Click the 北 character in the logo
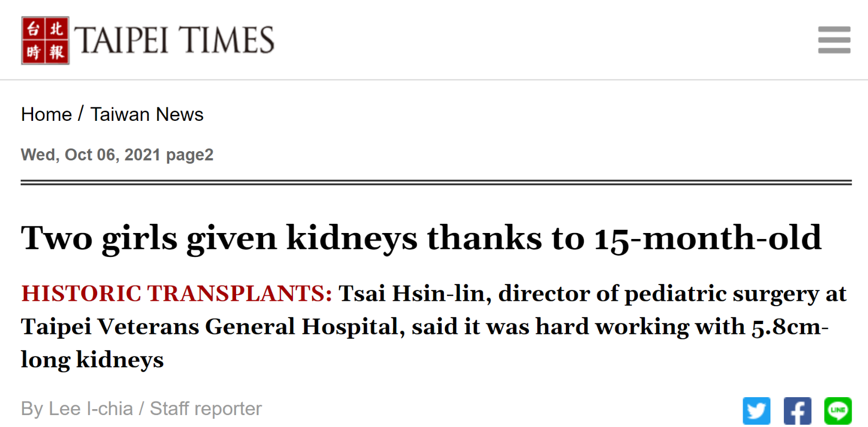This screenshot has width=868, height=427. tap(57, 29)
